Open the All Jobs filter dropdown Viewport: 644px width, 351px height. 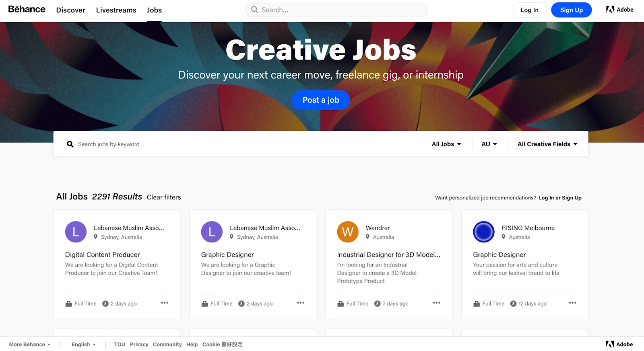(x=446, y=144)
